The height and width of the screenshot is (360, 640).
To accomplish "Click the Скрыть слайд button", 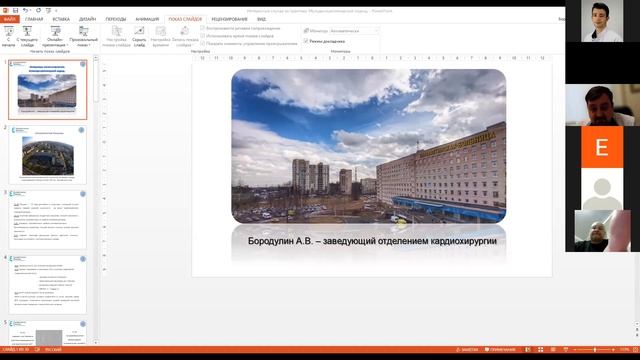I will [139, 36].
